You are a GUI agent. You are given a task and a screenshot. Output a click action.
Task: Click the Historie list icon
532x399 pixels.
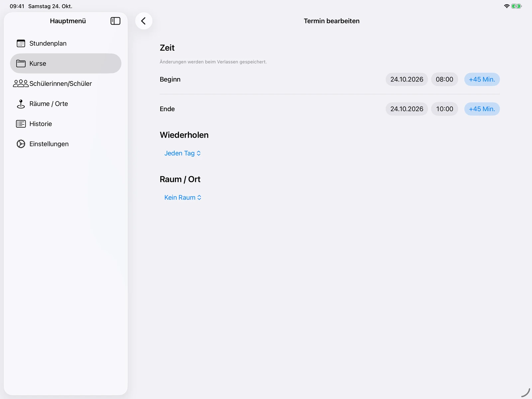(x=21, y=124)
